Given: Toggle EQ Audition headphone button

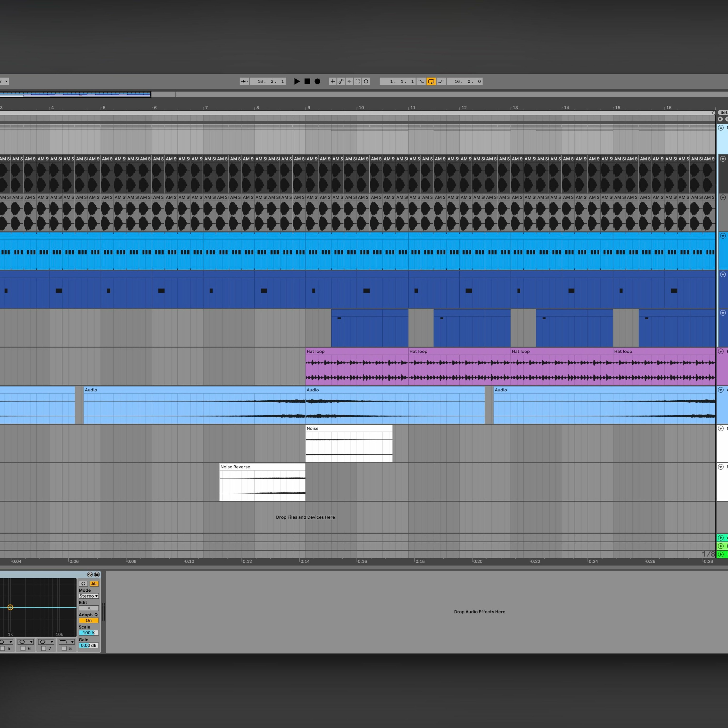Looking at the screenshot, I should 83,584.
